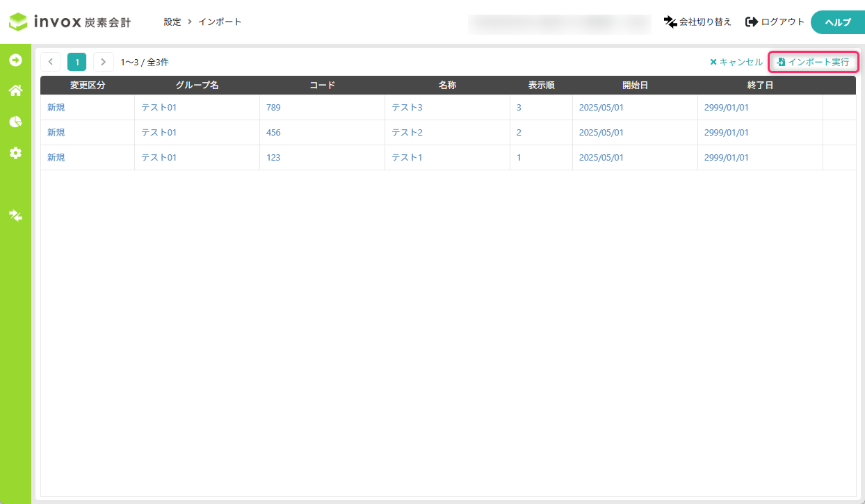This screenshot has width=865, height=504.
Task: Select the row named テスト3
Action: 407,108
